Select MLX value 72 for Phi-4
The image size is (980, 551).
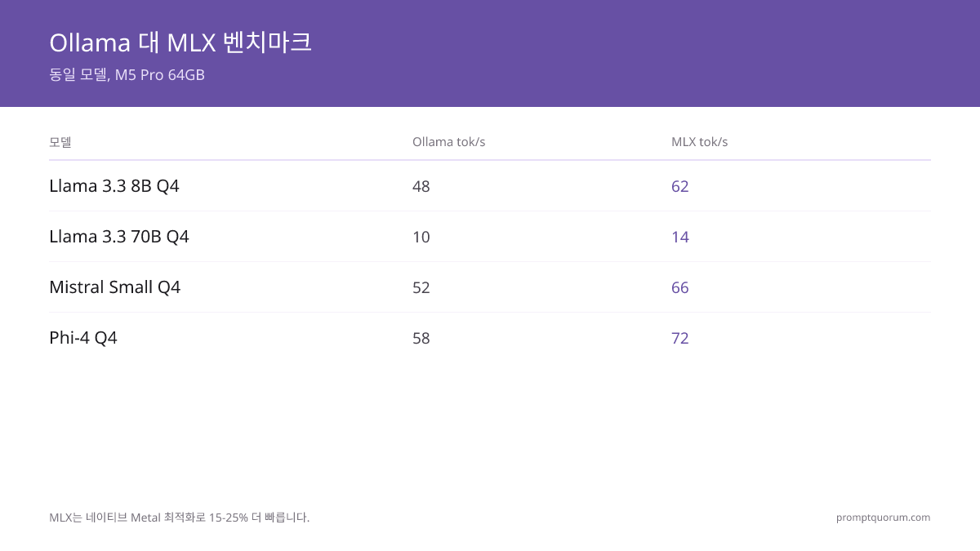click(680, 338)
